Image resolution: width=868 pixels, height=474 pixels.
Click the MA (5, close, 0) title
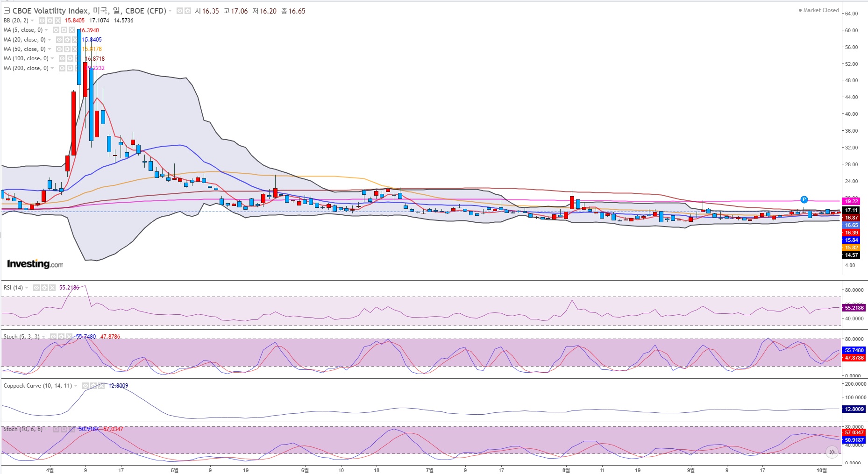tap(23, 30)
